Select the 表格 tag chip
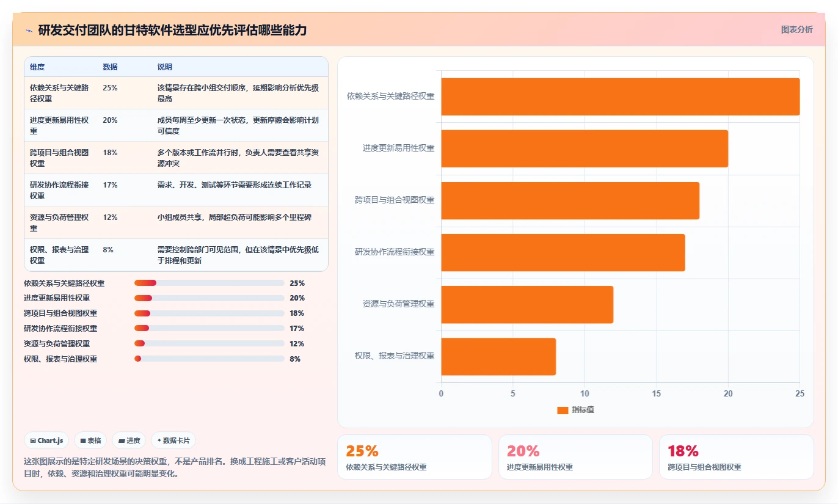838x504 pixels. point(90,440)
